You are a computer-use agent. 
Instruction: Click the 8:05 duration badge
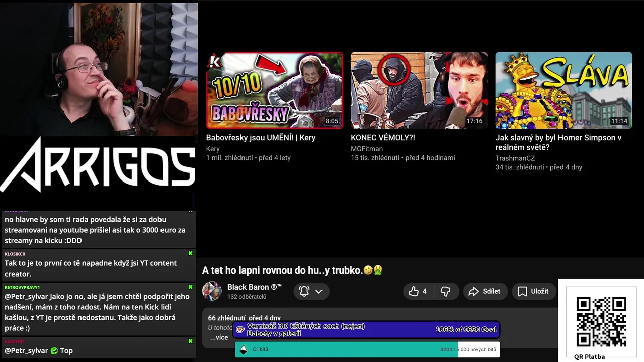(332, 121)
